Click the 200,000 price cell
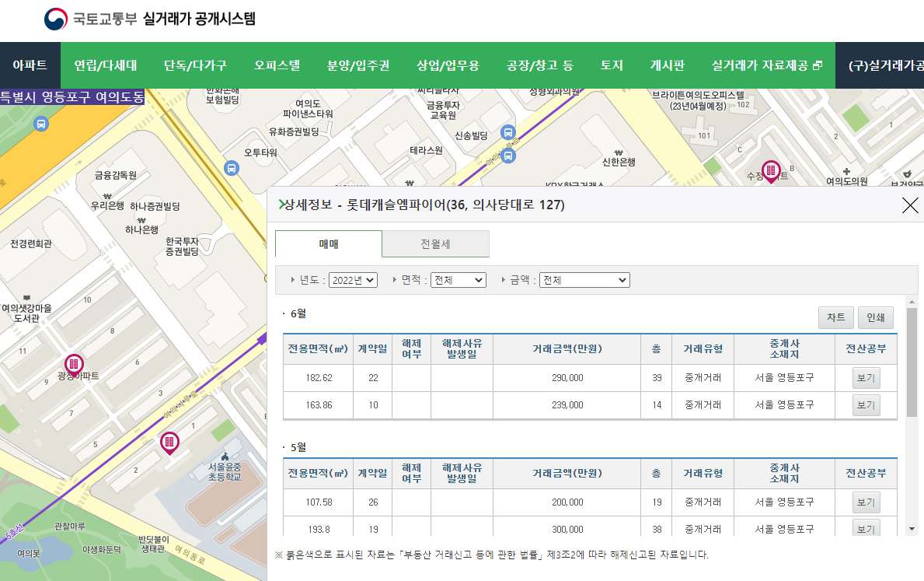This screenshot has width=924, height=581. tap(567, 502)
